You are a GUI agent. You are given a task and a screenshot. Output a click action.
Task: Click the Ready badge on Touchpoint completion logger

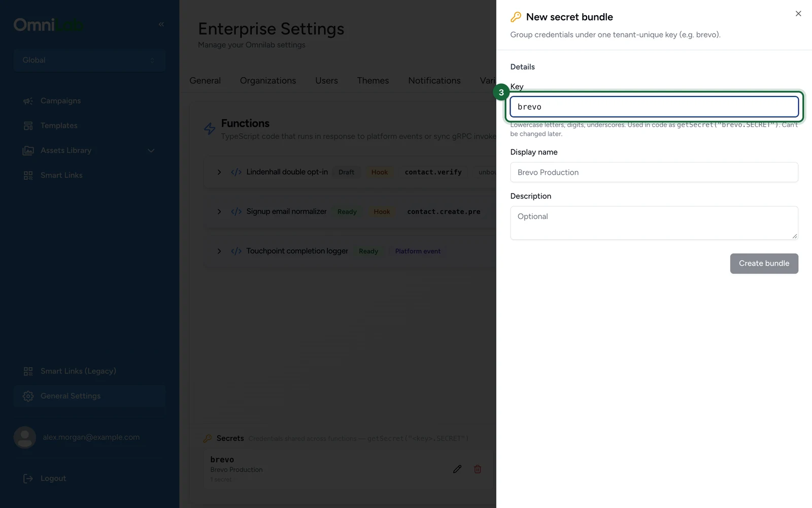pos(368,251)
